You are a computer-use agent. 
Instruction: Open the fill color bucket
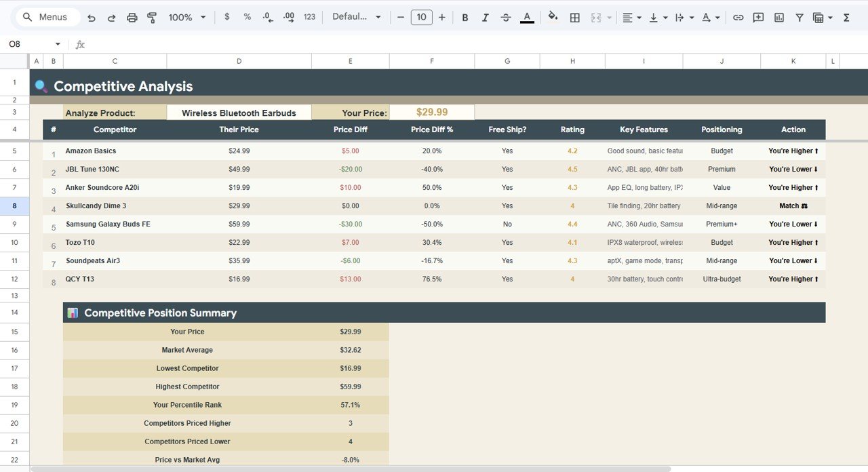coord(553,17)
